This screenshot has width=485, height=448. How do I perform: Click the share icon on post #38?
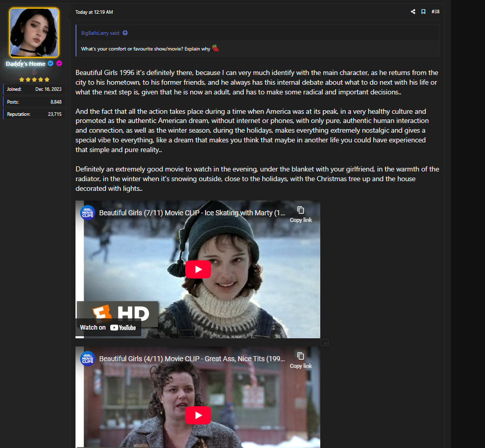tap(413, 12)
